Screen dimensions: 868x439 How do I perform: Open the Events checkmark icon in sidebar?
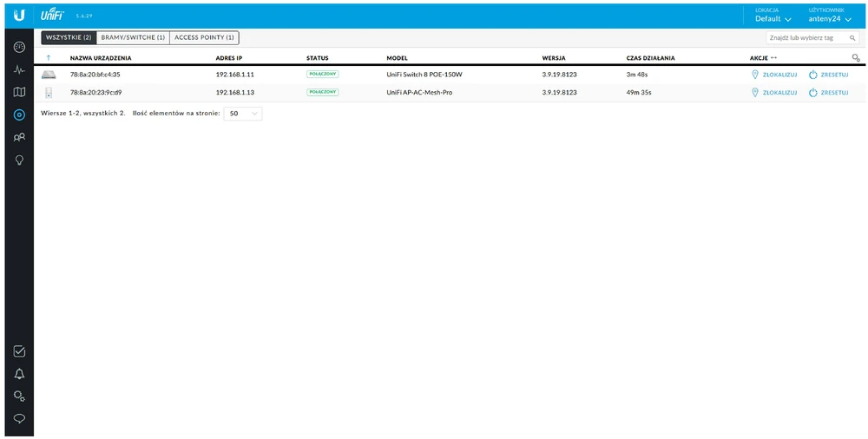click(19, 351)
